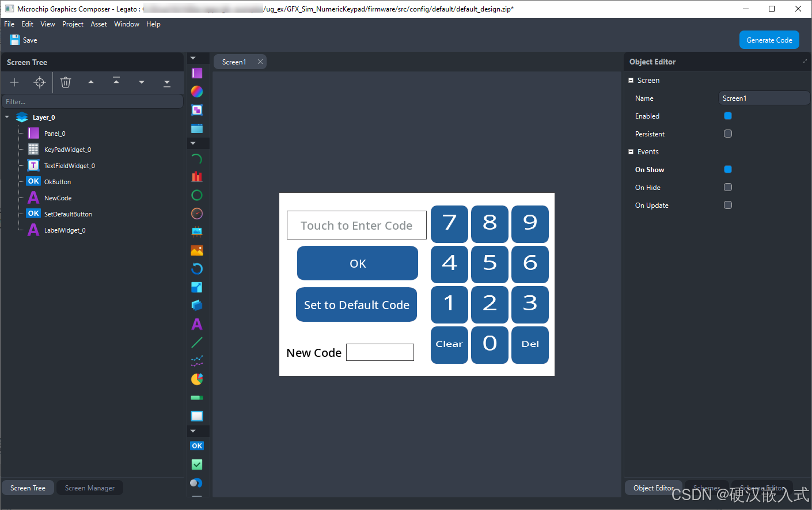Image resolution: width=812 pixels, height=510 pixels.
Task: Toggle the Enabled checkbox
Action: point(728,116)
